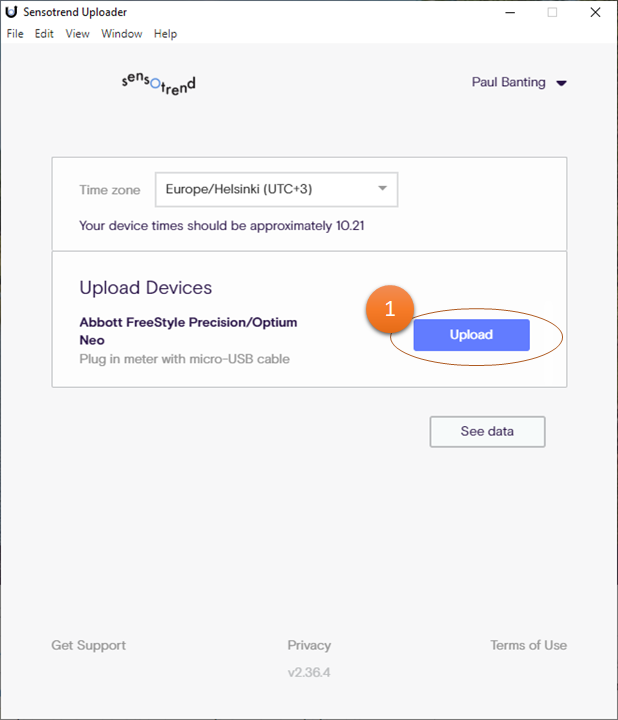Open the Europe/Helsinki time zone dropdown

point(276,189)
